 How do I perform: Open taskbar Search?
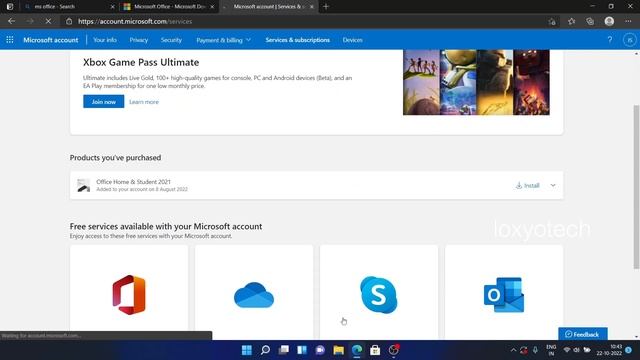point(265,350)
